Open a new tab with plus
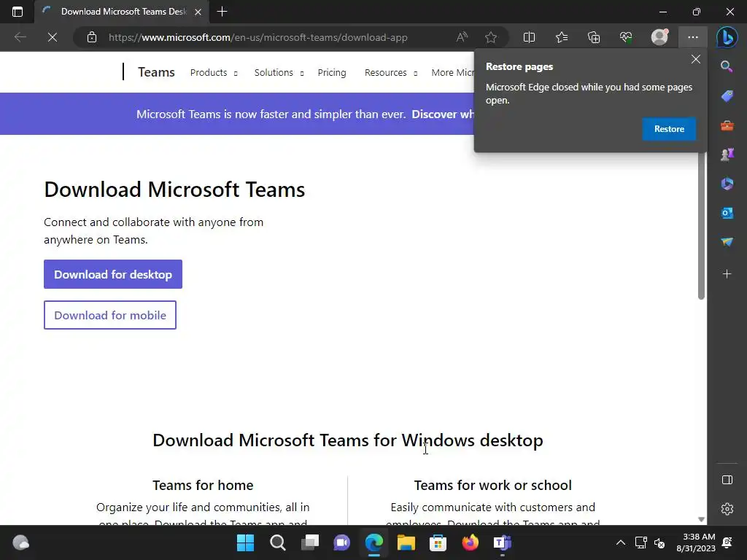Screen dimensions: 747x560 click(x=222, y=12)
